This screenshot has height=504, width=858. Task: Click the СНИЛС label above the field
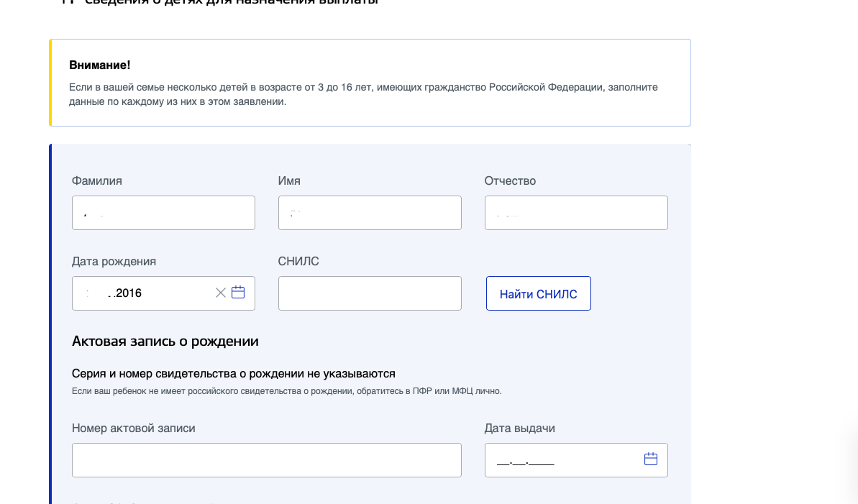[298, 262]
